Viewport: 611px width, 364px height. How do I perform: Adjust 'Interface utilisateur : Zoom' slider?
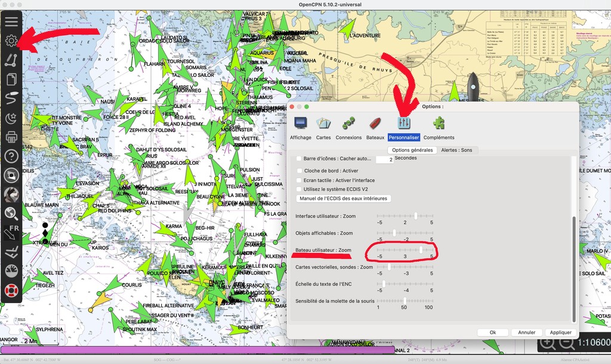click(x=405, y=216)
